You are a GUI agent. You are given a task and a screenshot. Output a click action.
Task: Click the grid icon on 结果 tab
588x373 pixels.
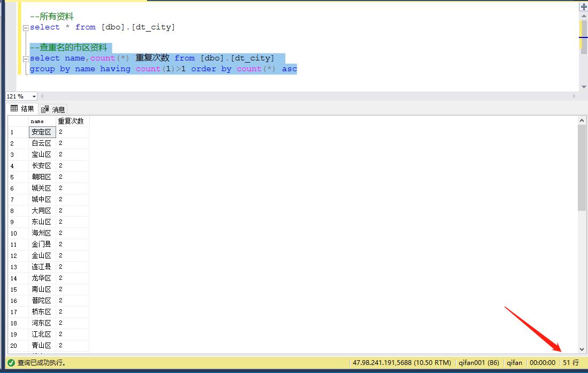tap(14, 109)
